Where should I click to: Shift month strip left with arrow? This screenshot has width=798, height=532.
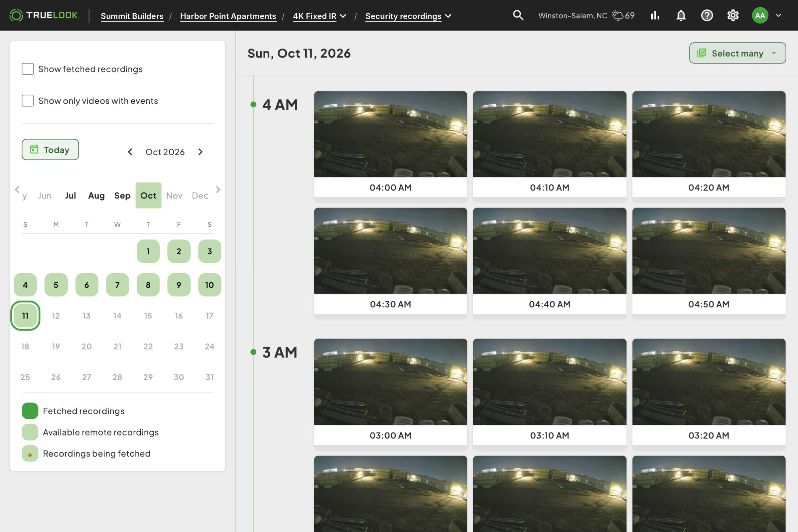(x=17, y=189)
